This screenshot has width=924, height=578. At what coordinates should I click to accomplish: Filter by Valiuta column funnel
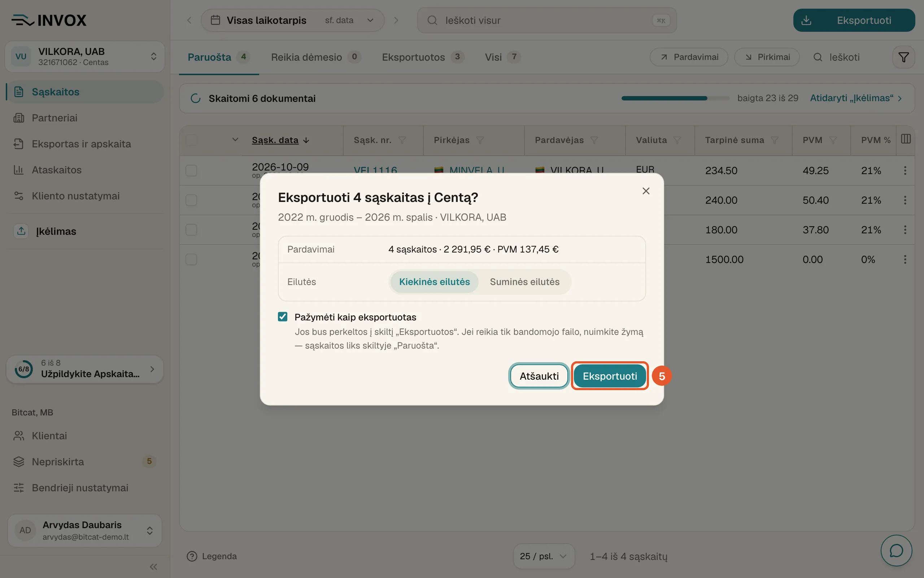[x=677, y=140]
